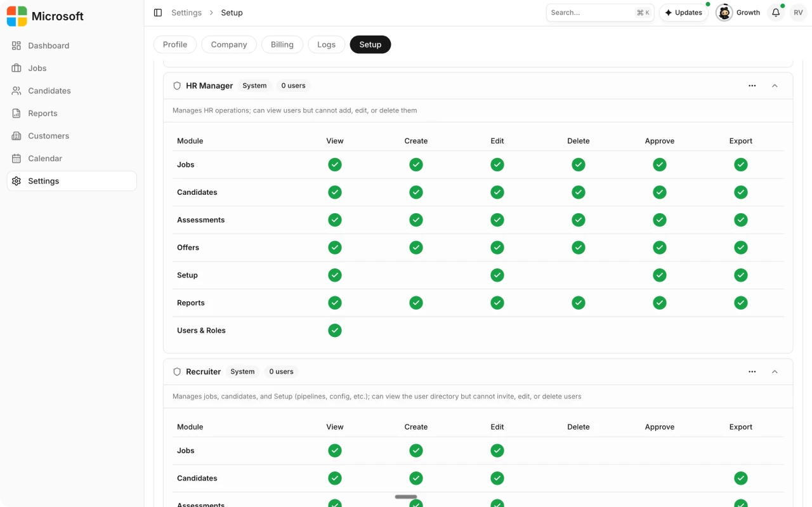This screenshot has width=812, height=507.
Task: Switch to the Profile tab
Action: click(175, 44)
